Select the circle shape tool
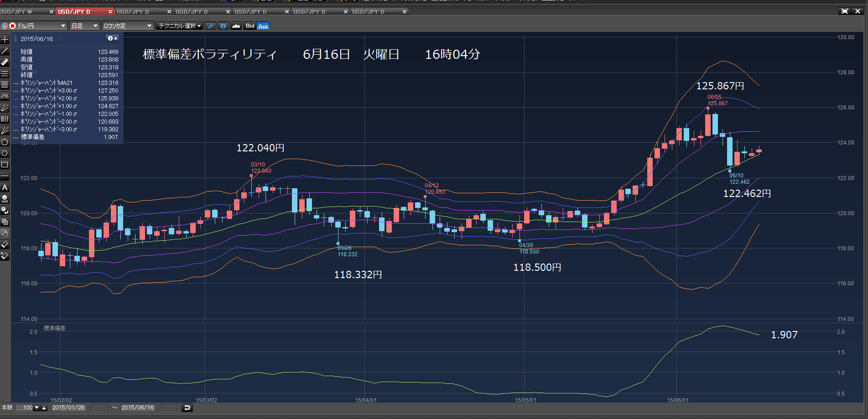868x419 pixels. (5, 153)
